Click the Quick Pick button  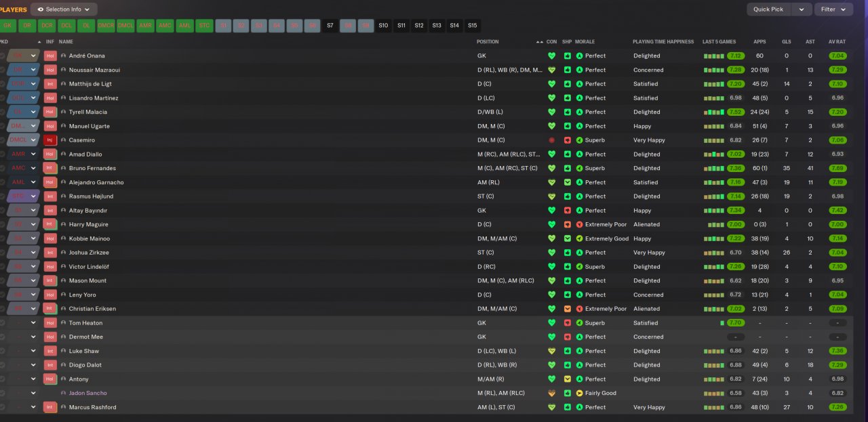768,9
